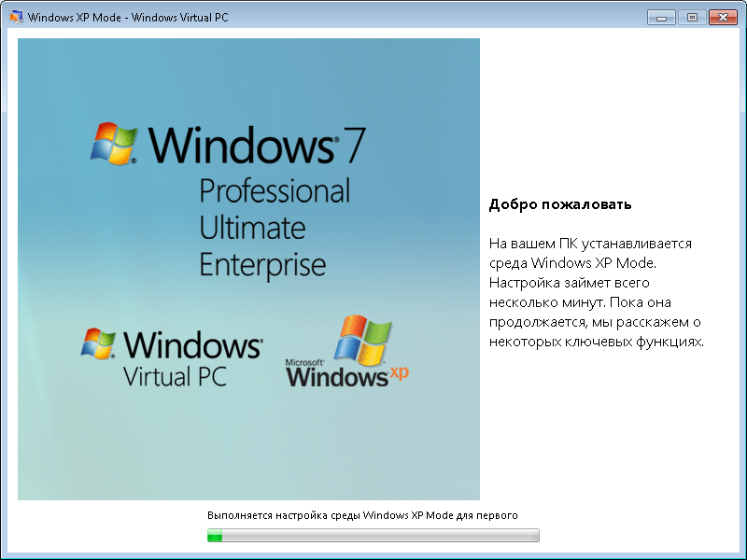Close the Windows XP Mode window
Viewport: 747px width, 560px height.
pos(723,18)
